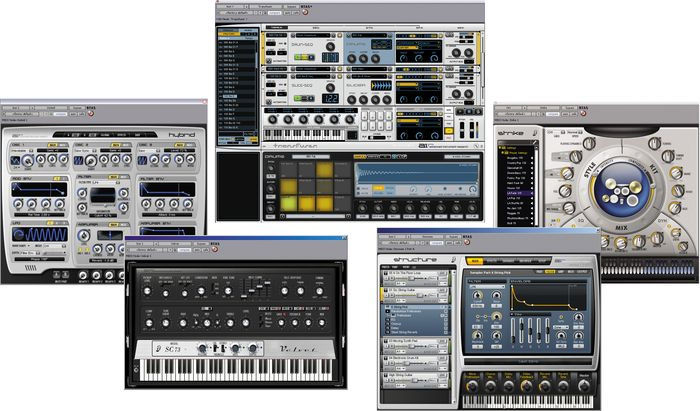Open the STYLE section in Strike

(x=590, y=170)
